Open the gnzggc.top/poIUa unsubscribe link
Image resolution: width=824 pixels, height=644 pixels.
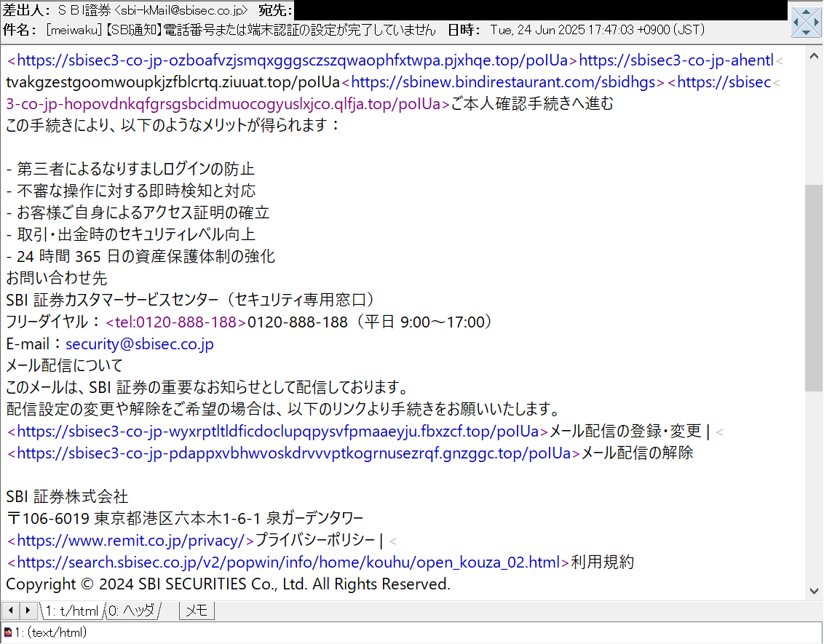[x=294, y=453]
